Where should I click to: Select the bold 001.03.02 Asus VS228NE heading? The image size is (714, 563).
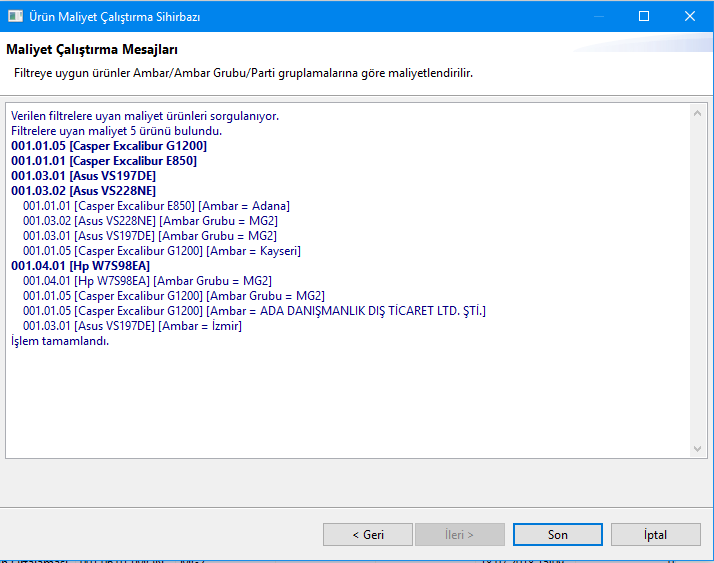pyautogui.click(x=83, y=191)
